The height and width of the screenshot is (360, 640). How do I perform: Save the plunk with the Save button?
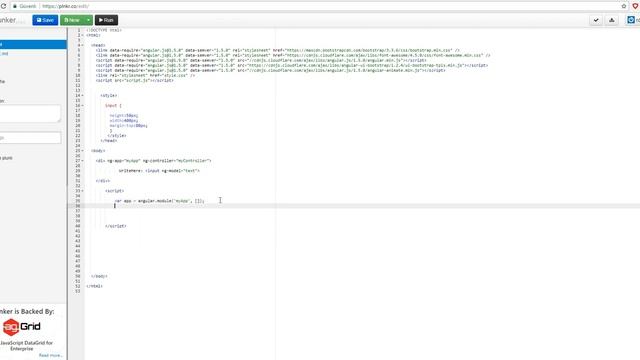click(45, 20)
